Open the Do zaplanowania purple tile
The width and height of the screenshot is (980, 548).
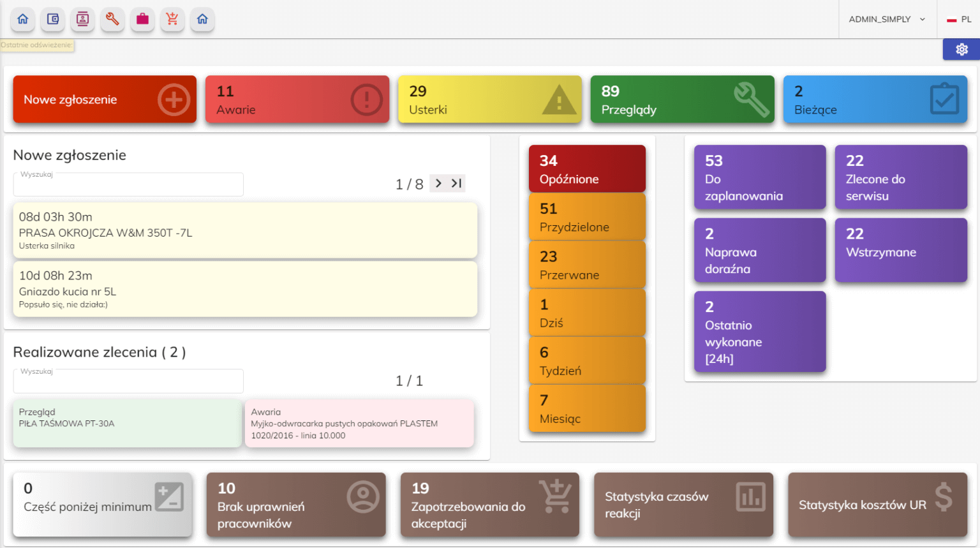(x=759, y=177)
